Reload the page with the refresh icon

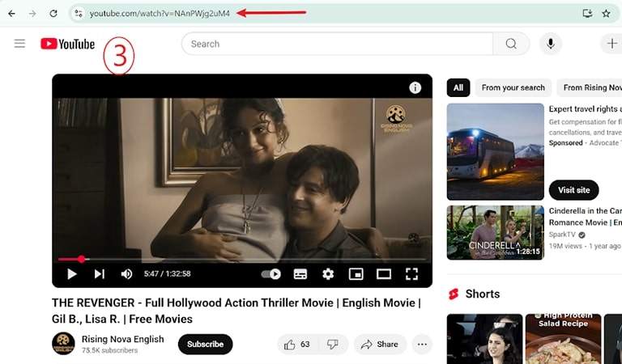53,14
